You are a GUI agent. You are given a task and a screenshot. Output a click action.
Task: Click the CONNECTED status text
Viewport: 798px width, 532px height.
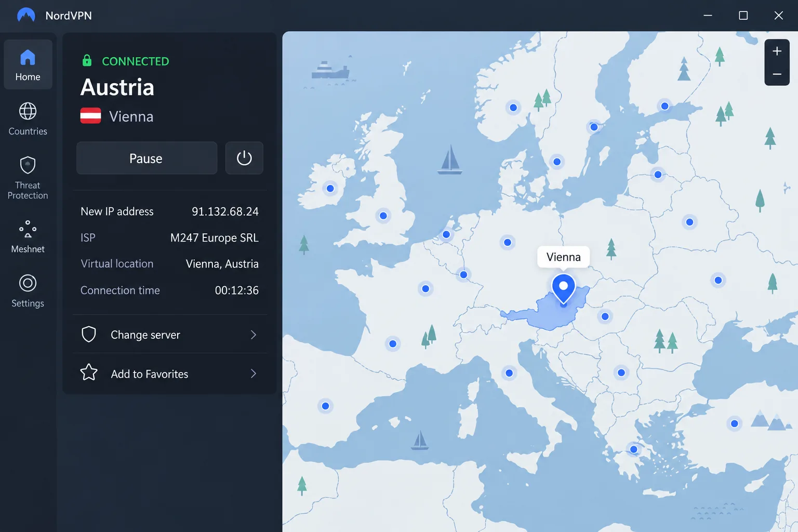pos(135,61)
